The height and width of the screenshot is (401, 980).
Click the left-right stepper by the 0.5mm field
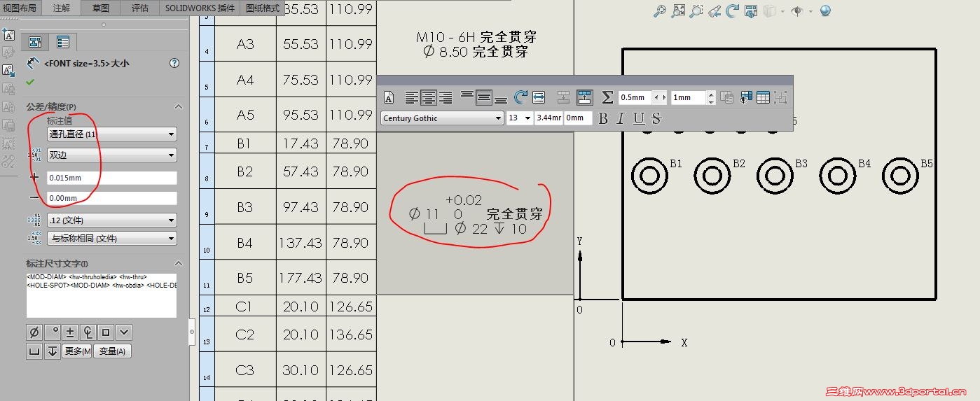[x=660, y=97]
